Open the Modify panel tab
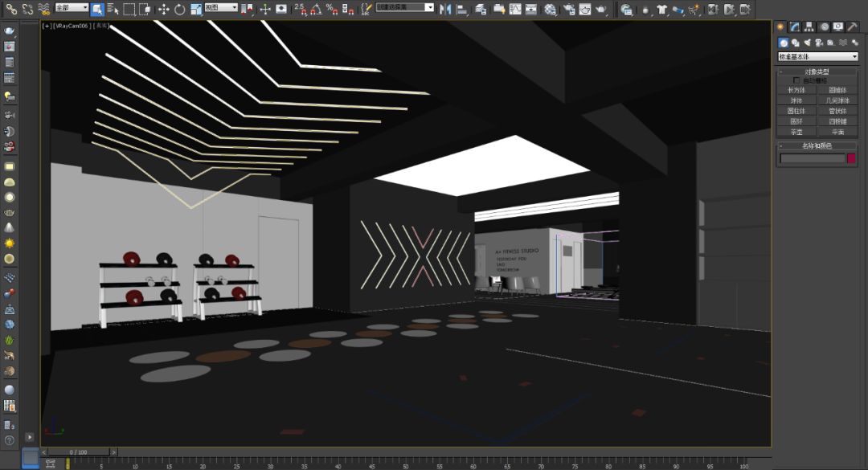 pyautogui.click(x=794, y=27)
